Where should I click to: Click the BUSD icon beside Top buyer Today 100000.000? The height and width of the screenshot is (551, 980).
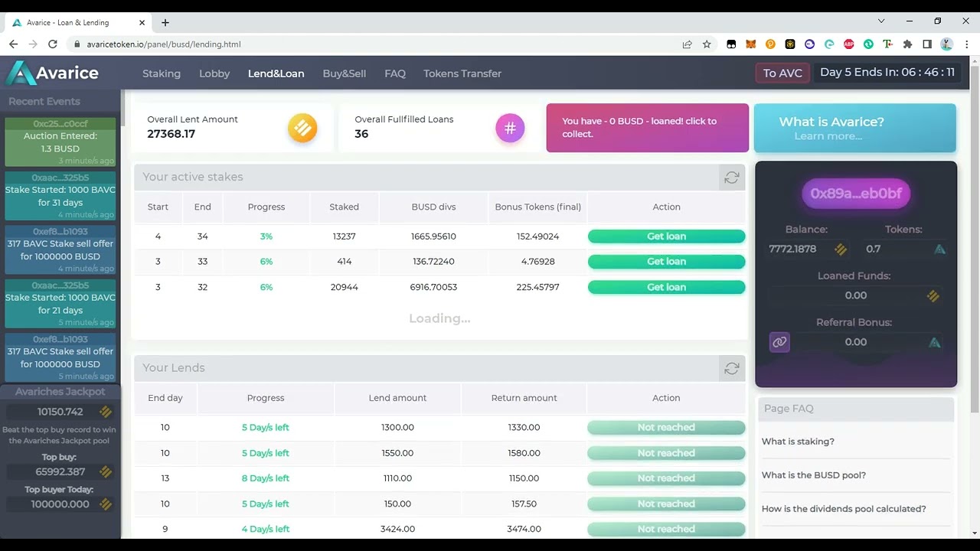tap(106, 504)
